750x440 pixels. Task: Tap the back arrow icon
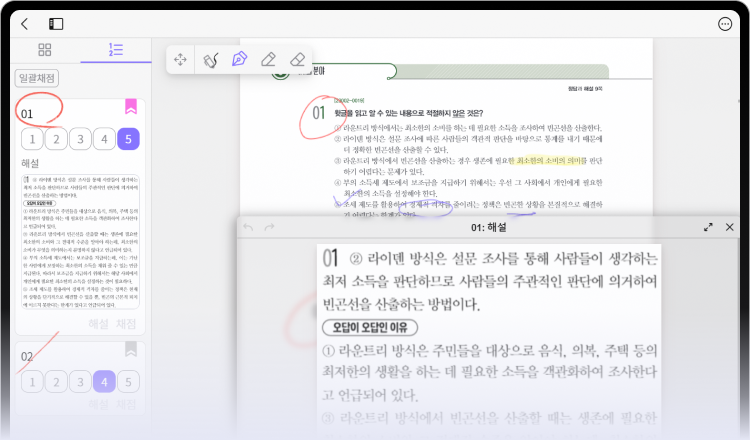click(x=24, y=23)
